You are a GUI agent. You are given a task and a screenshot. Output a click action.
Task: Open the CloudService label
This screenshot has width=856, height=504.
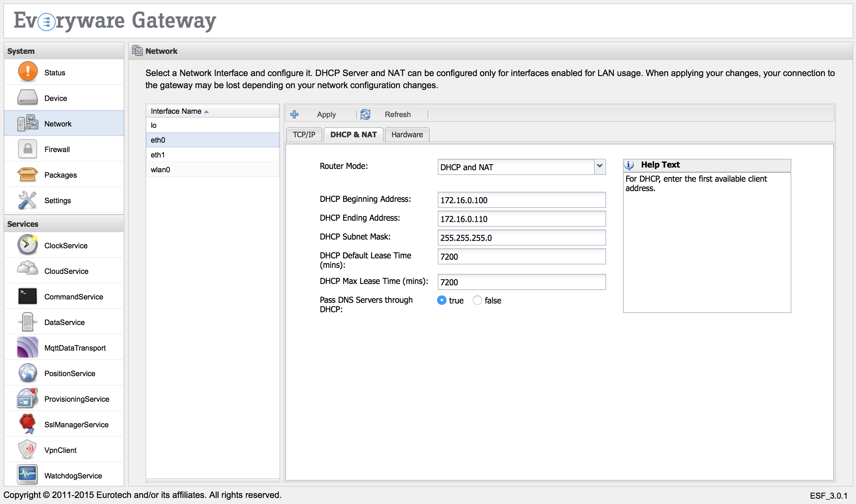[x=66, y=271]
